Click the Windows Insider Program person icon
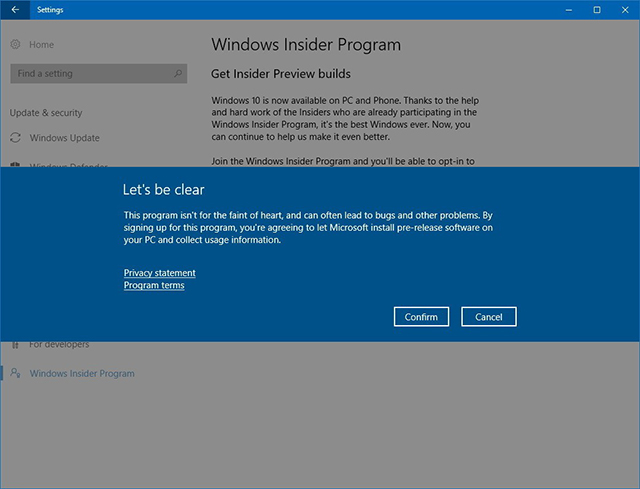 [16, 374]
